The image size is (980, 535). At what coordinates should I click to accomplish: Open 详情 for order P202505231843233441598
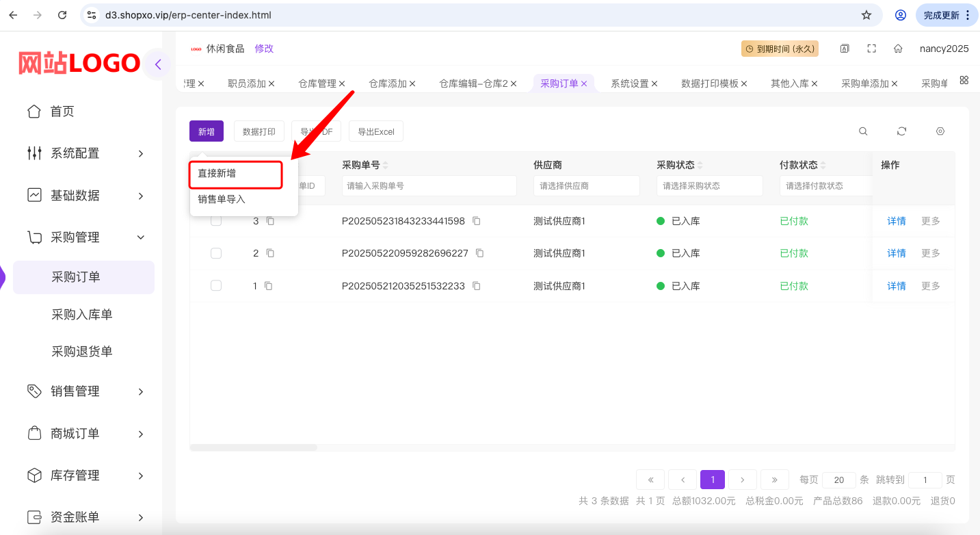(897, 221)
